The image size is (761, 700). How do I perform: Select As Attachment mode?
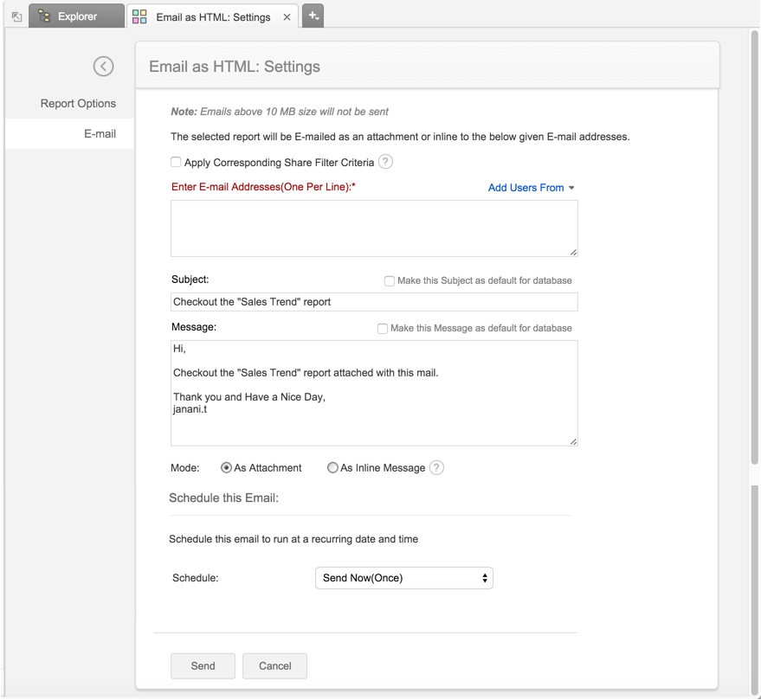(227, 468)
